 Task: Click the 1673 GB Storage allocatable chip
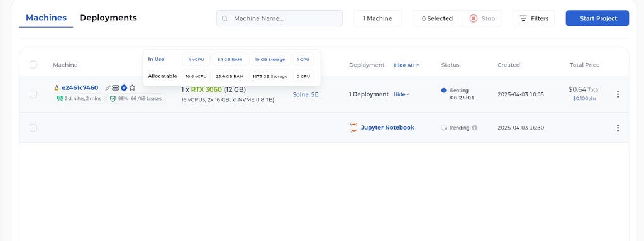(270, 76)
